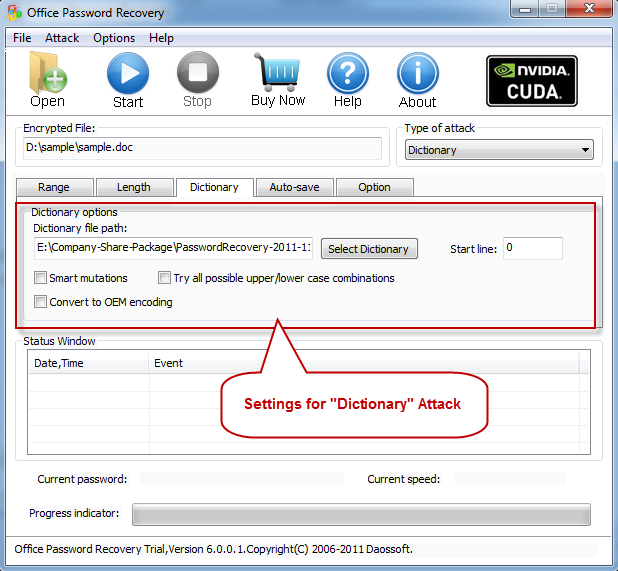
Task: Click the Event column header
Action: pos(363,363)
